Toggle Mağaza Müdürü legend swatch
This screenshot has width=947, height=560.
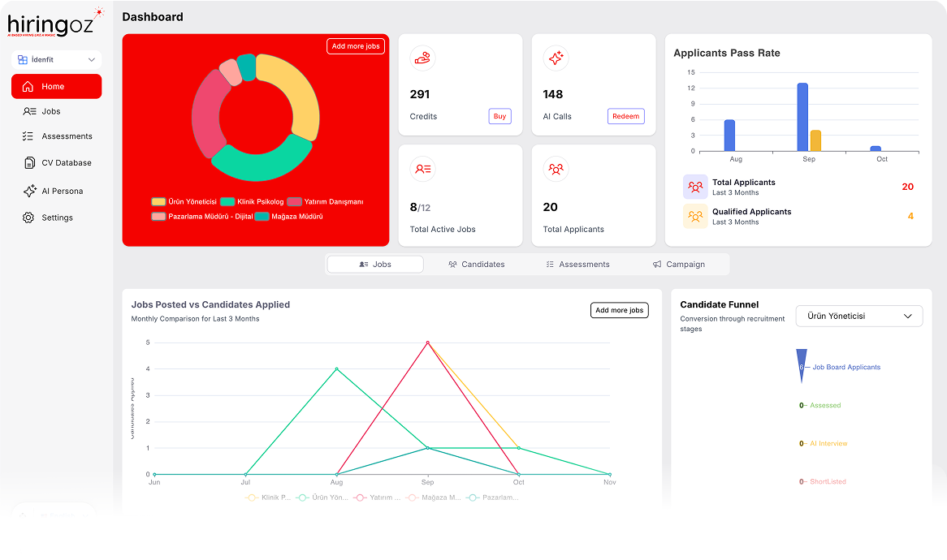point(262,216)
